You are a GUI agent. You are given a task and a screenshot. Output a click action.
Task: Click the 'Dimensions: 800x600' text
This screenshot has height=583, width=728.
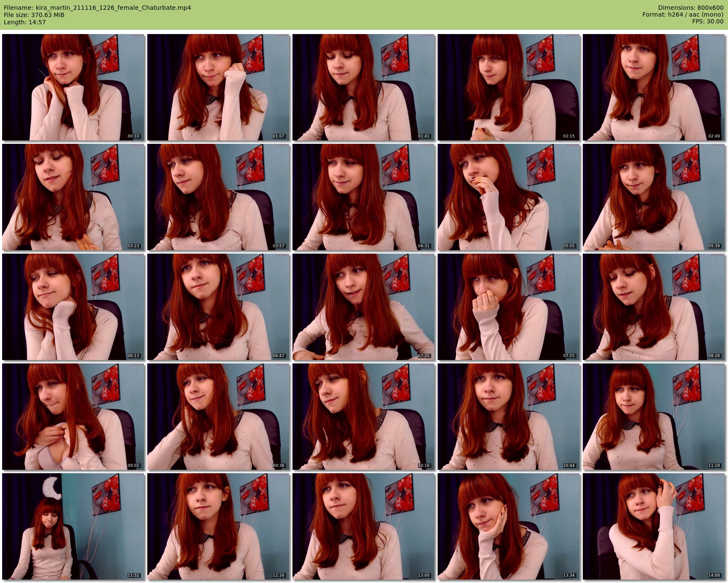[x=691, y=8]
